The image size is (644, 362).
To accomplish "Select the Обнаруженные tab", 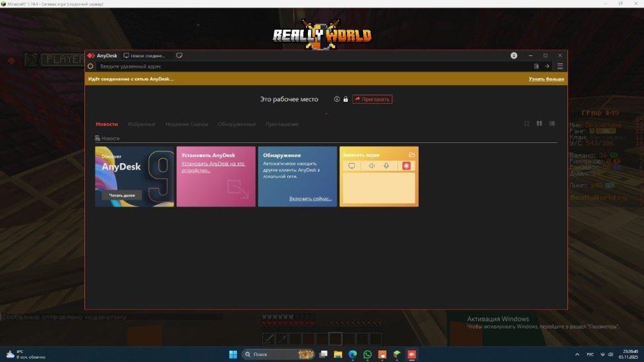I will [236, 124].
